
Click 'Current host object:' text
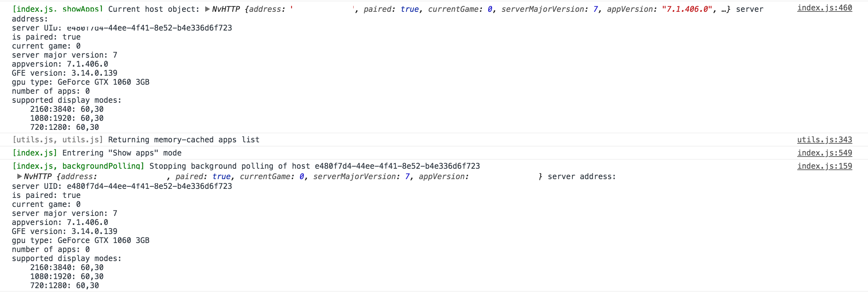(x=154, y=9)
